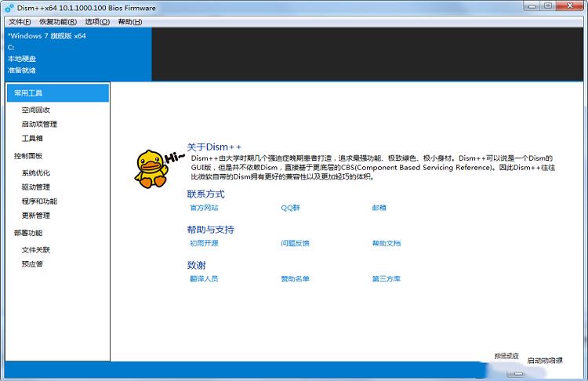
Task: Open 空间回收 in the sidebar
Action: (35, 110)
